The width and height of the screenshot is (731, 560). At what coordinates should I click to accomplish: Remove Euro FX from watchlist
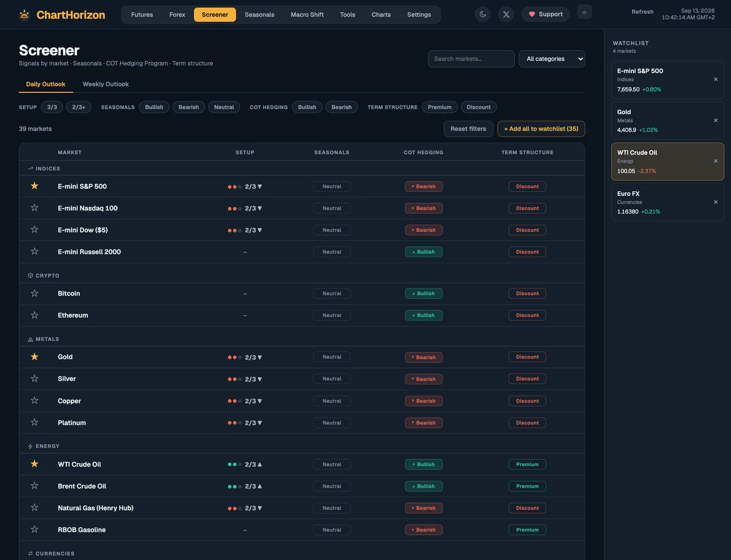point(715,202)
